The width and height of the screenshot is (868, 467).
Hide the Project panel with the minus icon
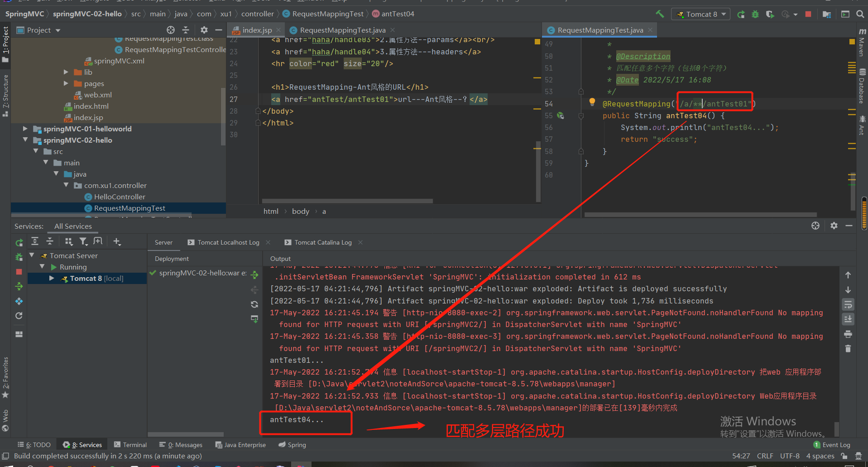pos(218,30)
